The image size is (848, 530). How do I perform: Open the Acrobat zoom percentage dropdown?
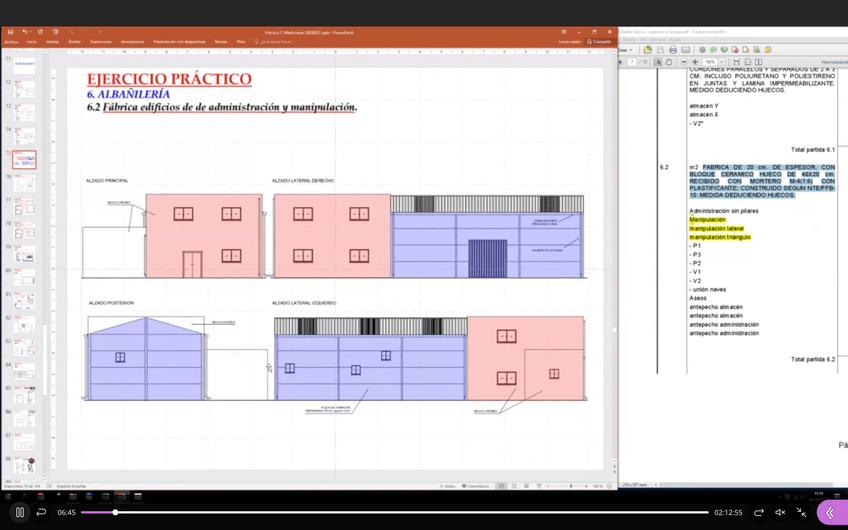721,62
